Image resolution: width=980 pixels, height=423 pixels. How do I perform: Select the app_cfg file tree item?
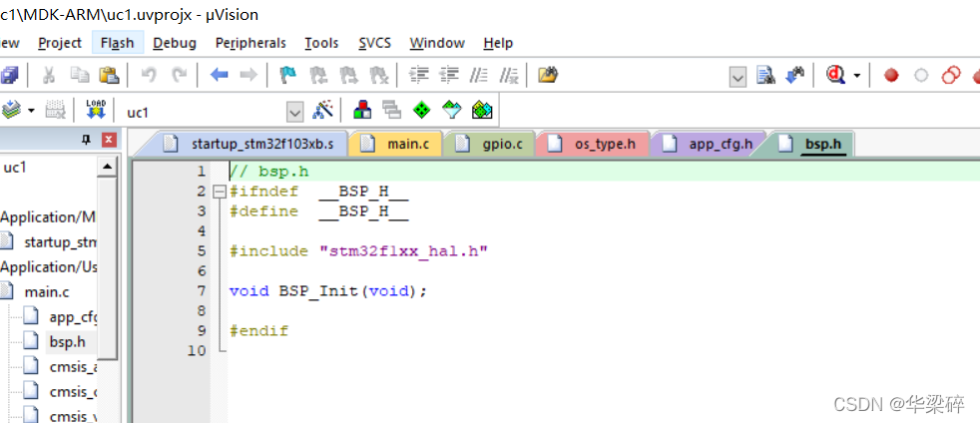point(73,317)
